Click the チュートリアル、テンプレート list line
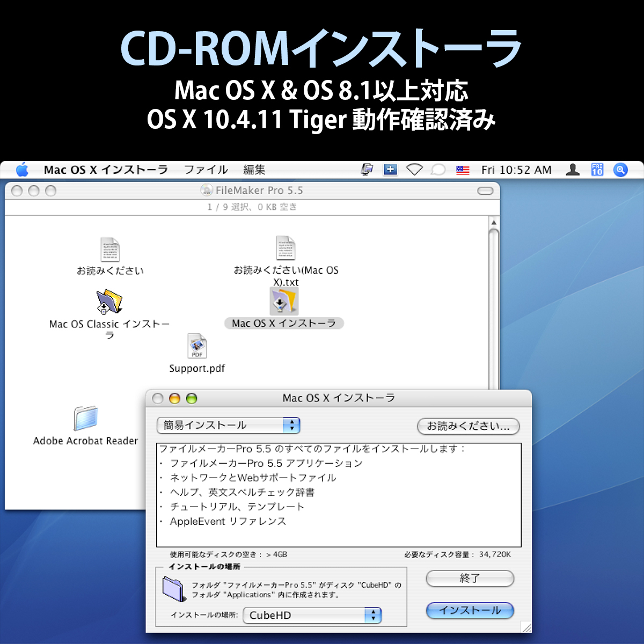This screenshot has height=644, width=644. pos(237,507)
